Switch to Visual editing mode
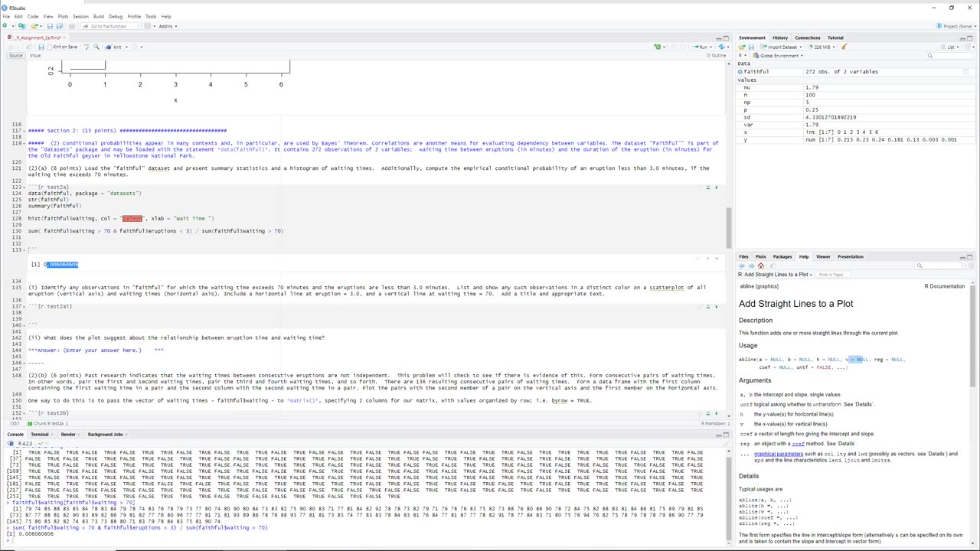The height and width of the screenshot is (551, 980). point(35,55)
